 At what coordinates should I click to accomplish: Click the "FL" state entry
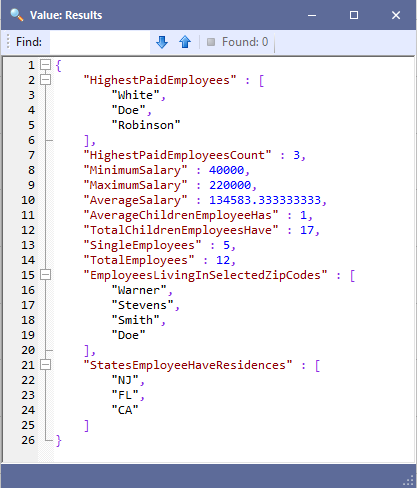coord(125,395)
